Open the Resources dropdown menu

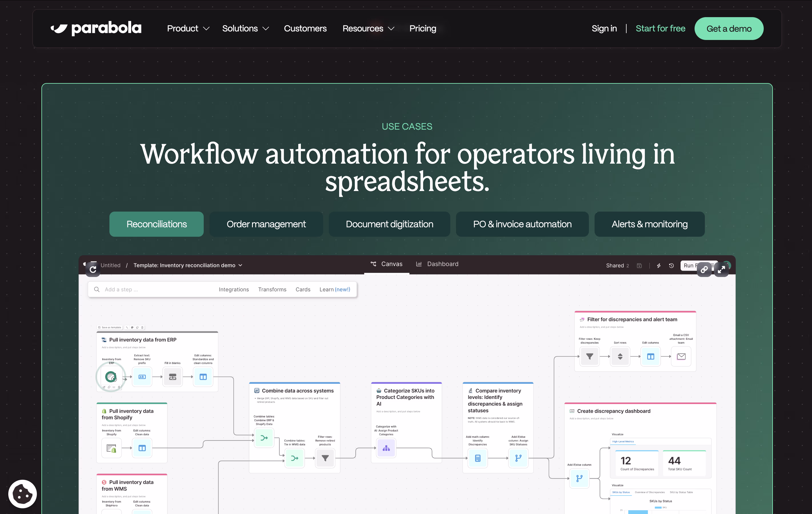pos(368,29)
